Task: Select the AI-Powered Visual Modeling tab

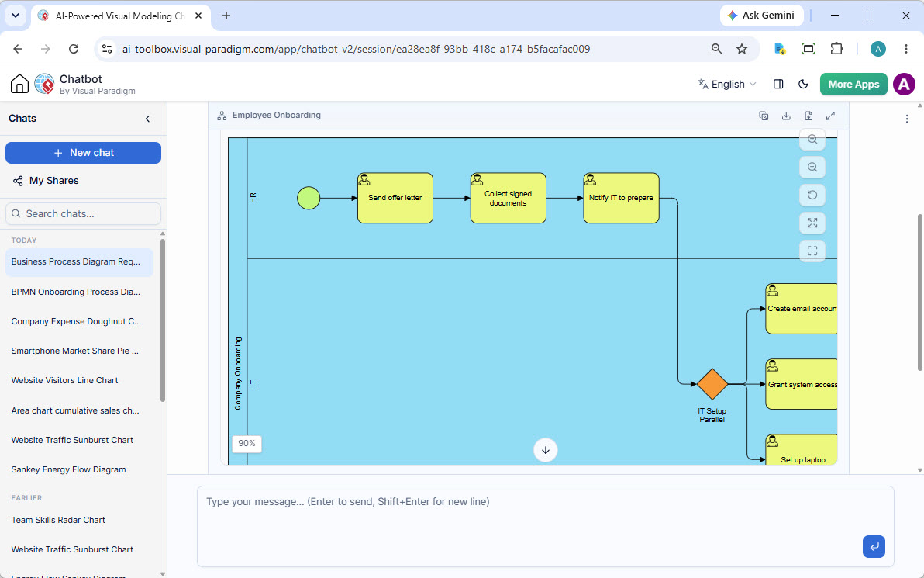Action: [x=120, y=16]
